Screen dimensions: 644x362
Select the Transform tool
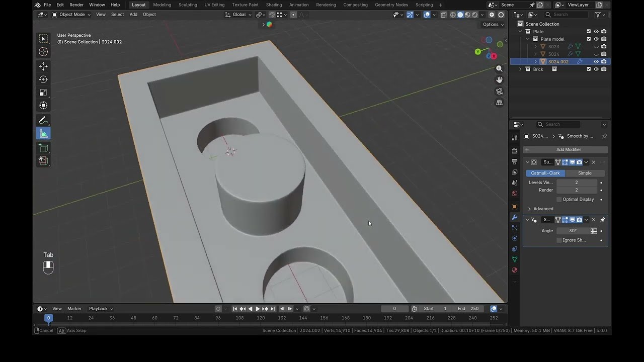coord(43,106)
